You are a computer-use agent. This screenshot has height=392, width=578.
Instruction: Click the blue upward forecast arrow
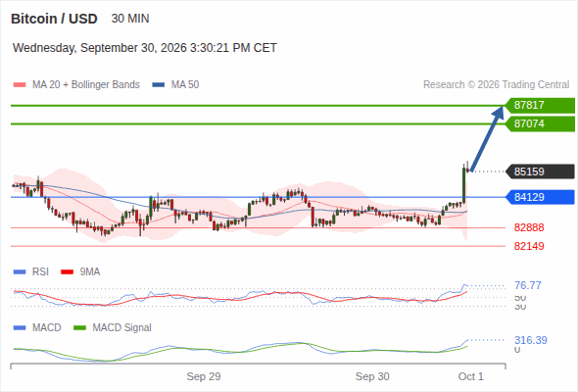click(487, 138)
